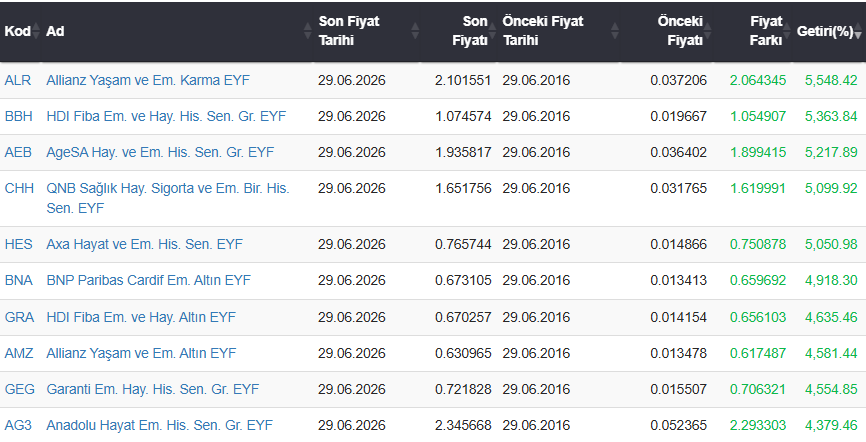Select return value 5,363.84
Image resolution: width=866 pixels, height=442 pixels.
click(x=831, y=116)
